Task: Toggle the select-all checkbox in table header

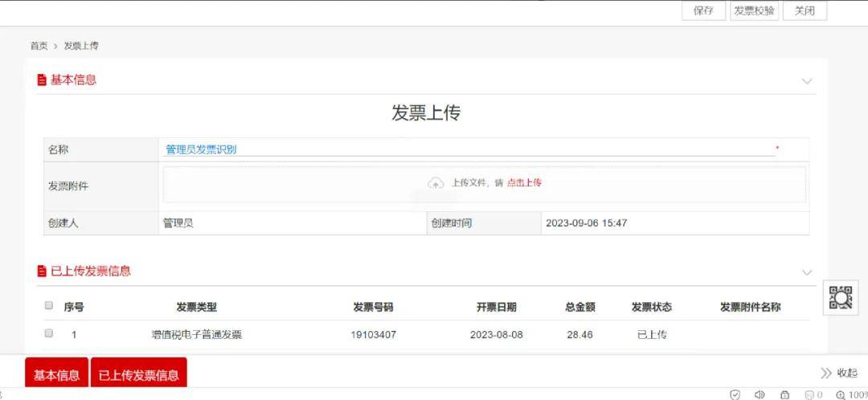Action: pyautogui.click(x=49, y=306)
